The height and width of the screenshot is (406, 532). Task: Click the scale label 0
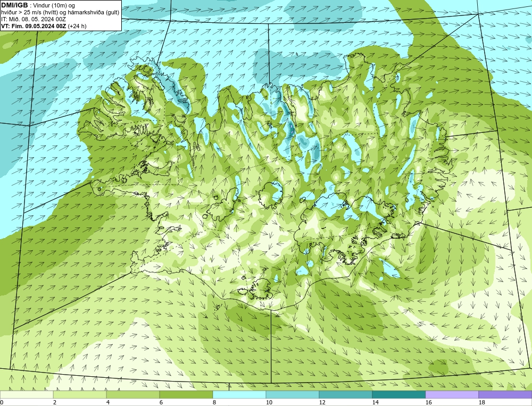[x=2, y=402]
